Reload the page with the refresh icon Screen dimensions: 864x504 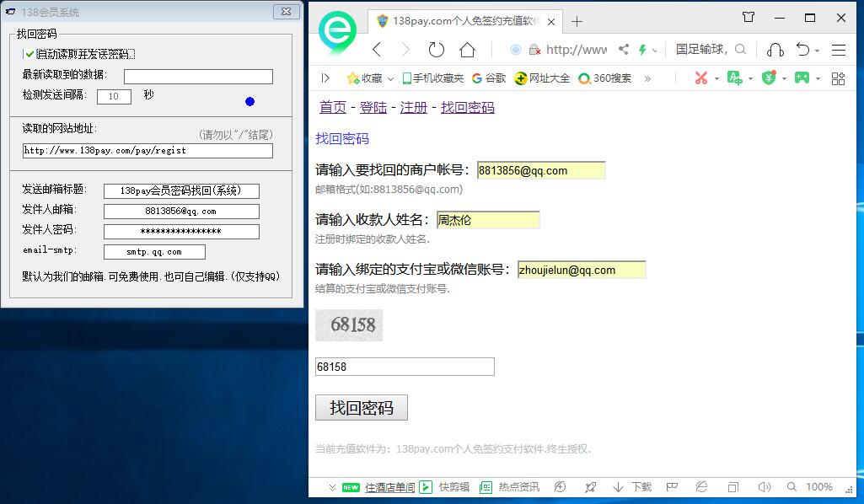[437, 50]
